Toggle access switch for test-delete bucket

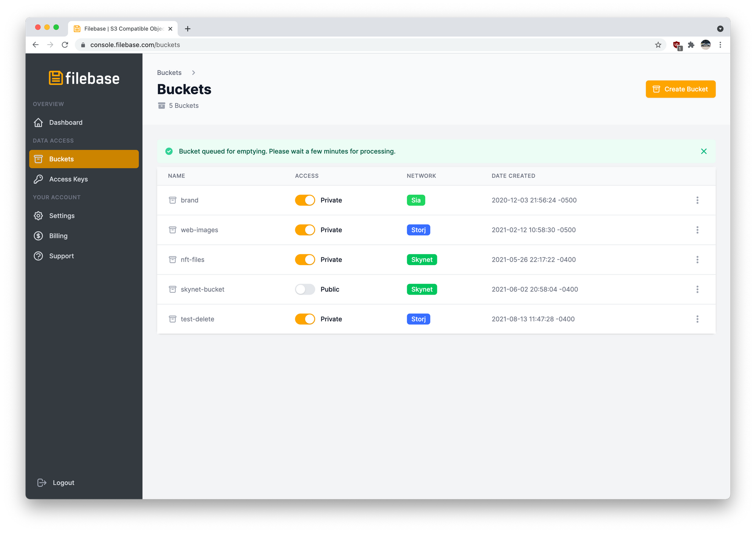[x=305, y=319]
